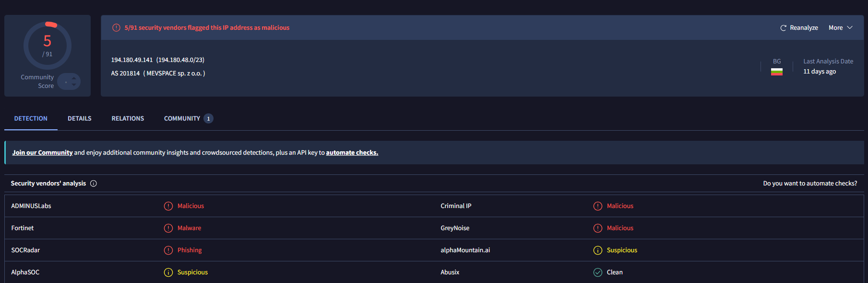The width and height of the screenshot is (868, 283).
Task: Click Do you want to automate checks?
Action: click(x=810, y=184)
